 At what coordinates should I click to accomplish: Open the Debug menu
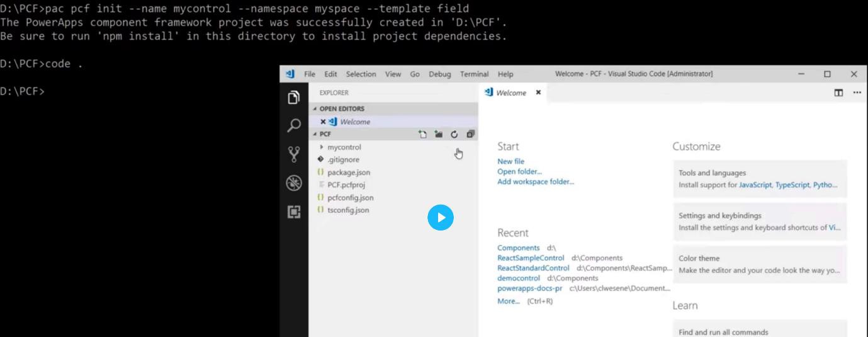[440, 74]
